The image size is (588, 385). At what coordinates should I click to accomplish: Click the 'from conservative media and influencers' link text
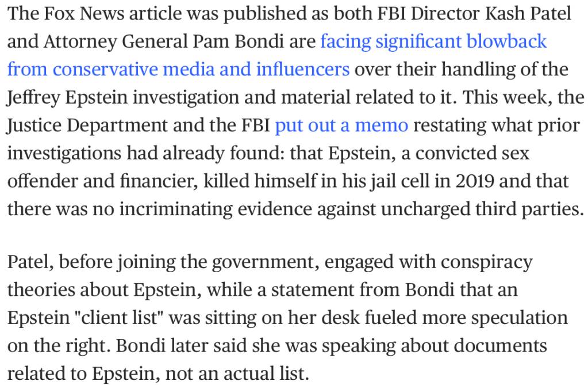178,69
